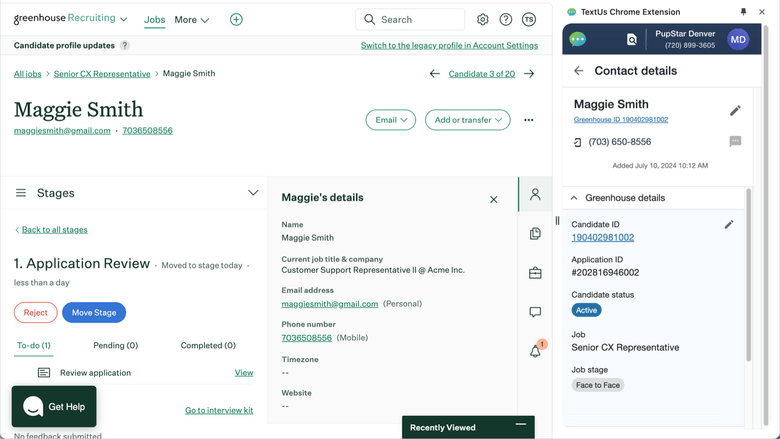This screenshot has height=439, width=780.
Task: Select the Jobs navigation tab
Action: point(154,20)
